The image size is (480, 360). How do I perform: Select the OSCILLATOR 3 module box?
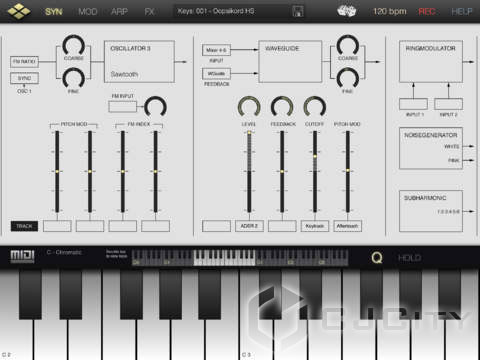click(x=139, y=62)
